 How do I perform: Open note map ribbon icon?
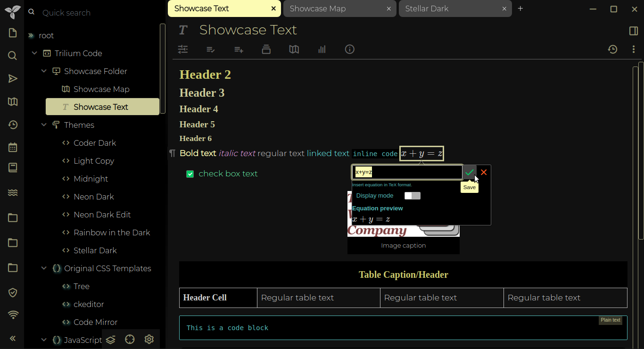[294, 50]
